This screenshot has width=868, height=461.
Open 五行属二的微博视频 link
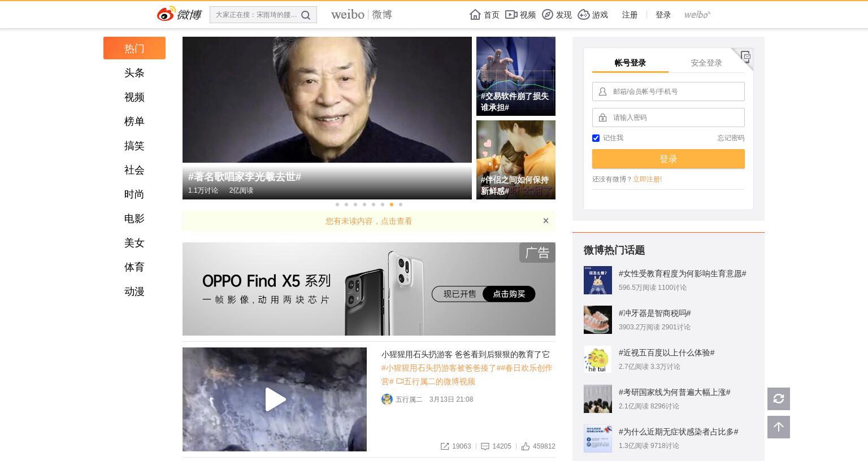click(435, 381)
